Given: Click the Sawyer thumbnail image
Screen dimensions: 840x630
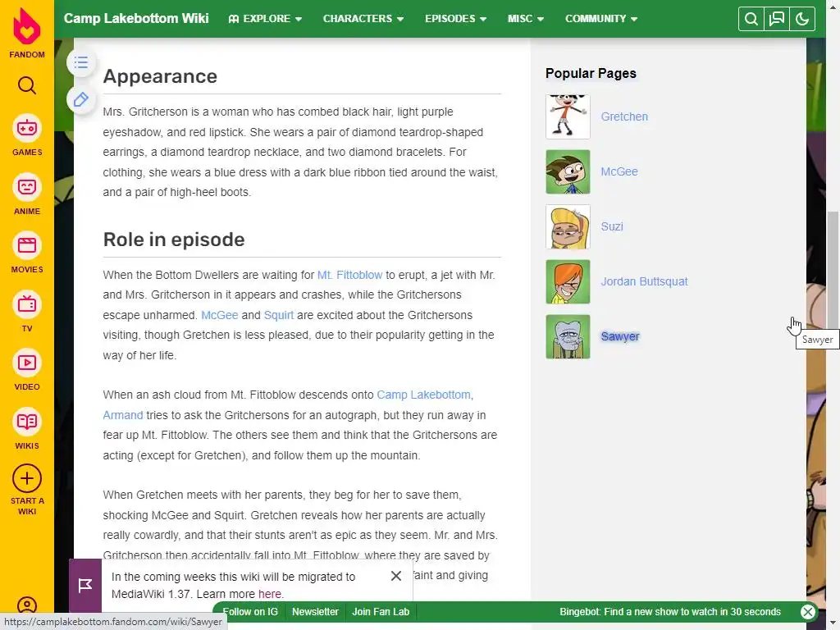Looking at the screenshot, I should pos(568,336).
